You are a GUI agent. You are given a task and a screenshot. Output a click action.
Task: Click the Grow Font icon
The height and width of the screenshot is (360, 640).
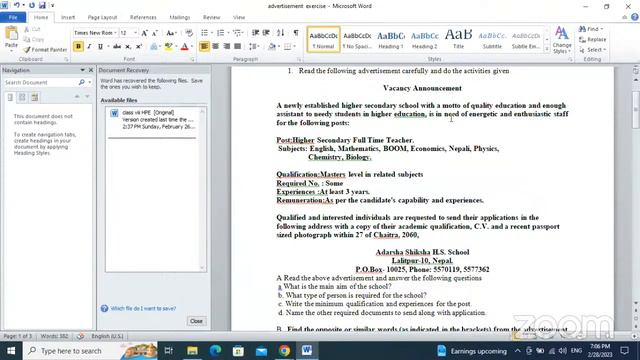tap(144, 33)
